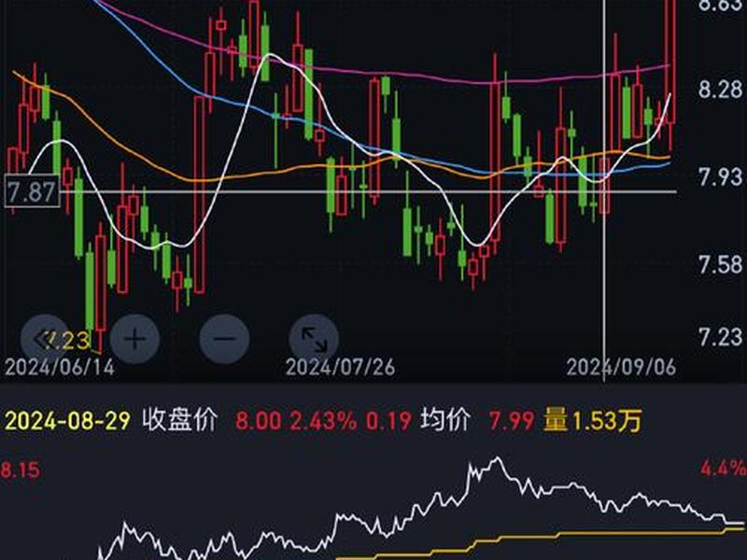This screenshot has height=560, width=747.
Task: Click the 量1.53万 volume value
Action: [x=592, y=421]
